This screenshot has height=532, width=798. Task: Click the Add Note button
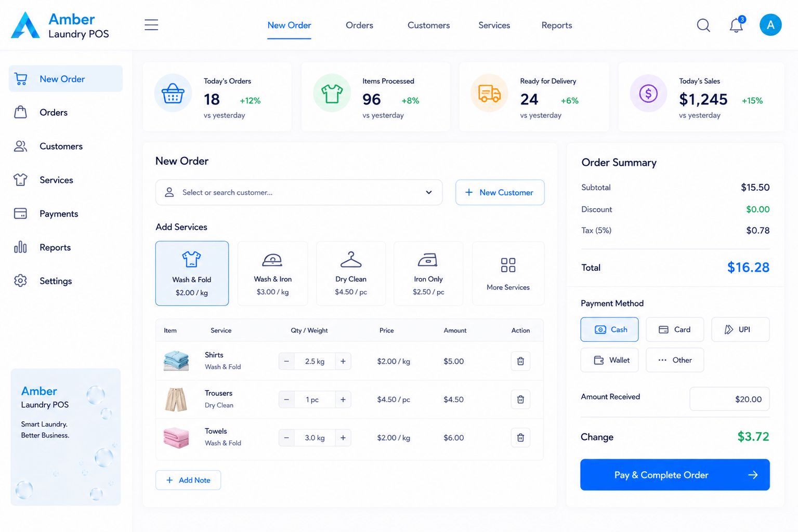(188, 480)
